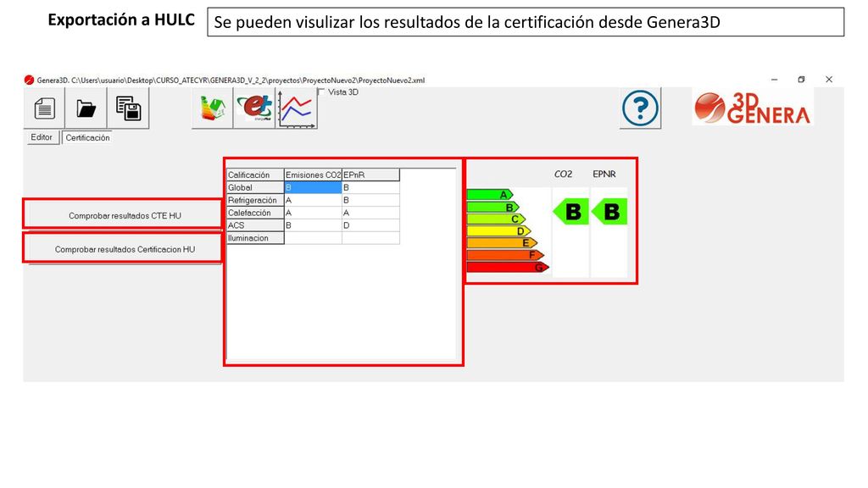Click the B rating arrow on scale
Viewport: 868px width, 488px height.
[x=492, y=207]
